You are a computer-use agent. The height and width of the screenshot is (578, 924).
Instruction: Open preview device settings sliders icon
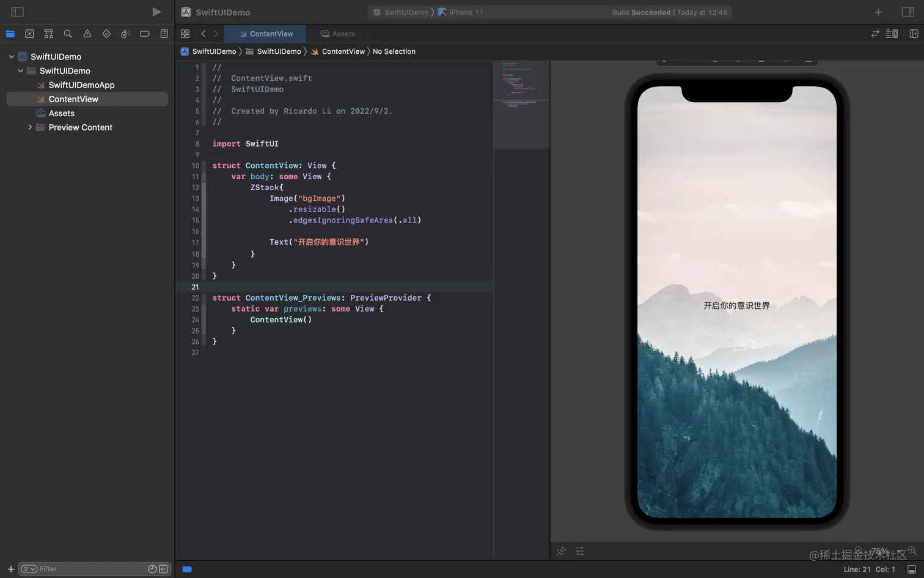pyautogui.click(x=580, y=551)
